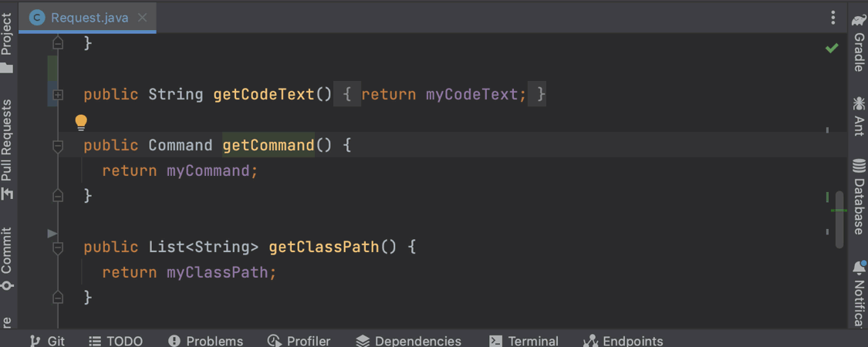Open the Project tool window
868x347 pixels.
pos(7,42)
